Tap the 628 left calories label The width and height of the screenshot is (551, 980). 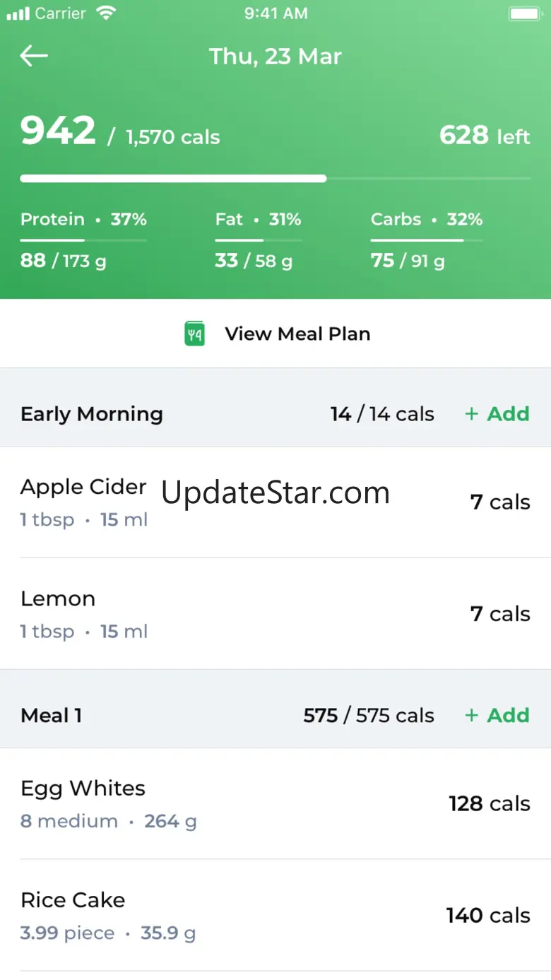485,135
